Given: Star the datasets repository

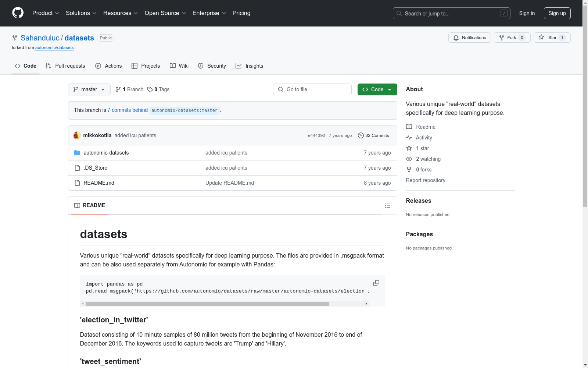Looking at the screenshot, I should [x=552, y=38].
